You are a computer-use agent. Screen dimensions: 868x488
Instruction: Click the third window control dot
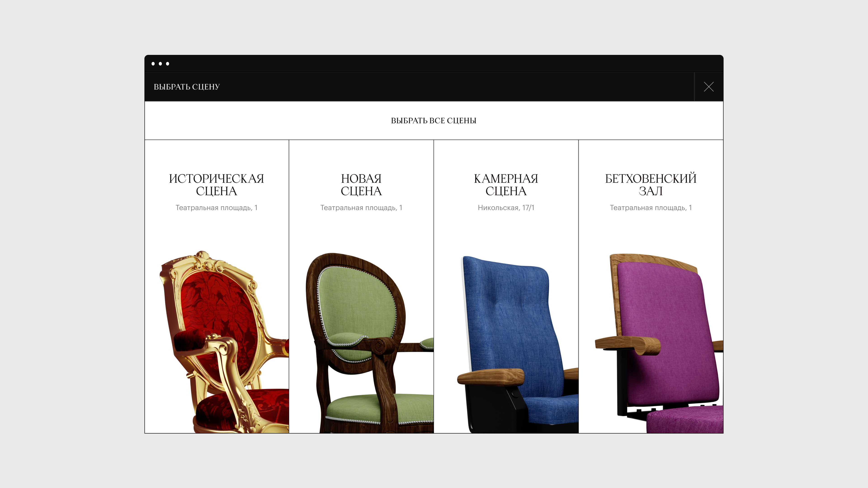click(x=167, y=64)
